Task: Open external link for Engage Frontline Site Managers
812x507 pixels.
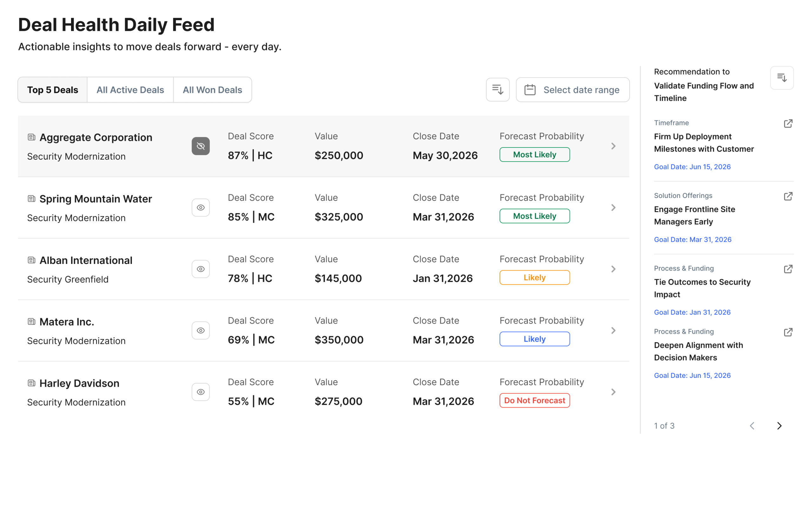Action: [x=788, y=196]
